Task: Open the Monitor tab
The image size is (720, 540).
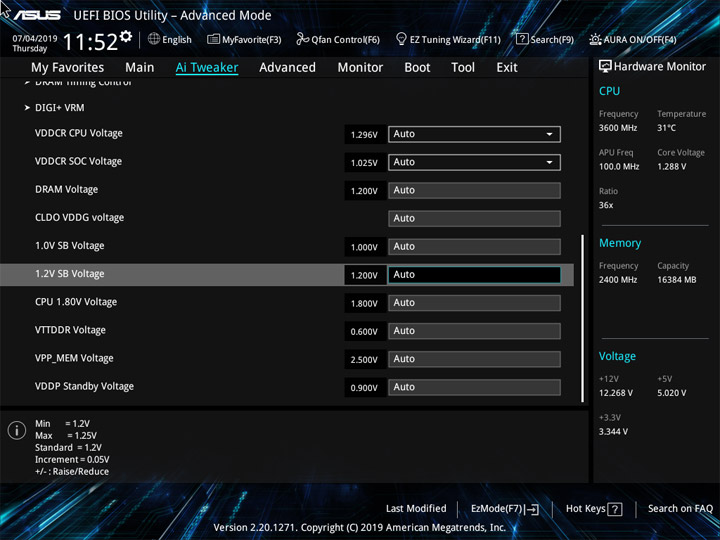Action: [360, 68]
